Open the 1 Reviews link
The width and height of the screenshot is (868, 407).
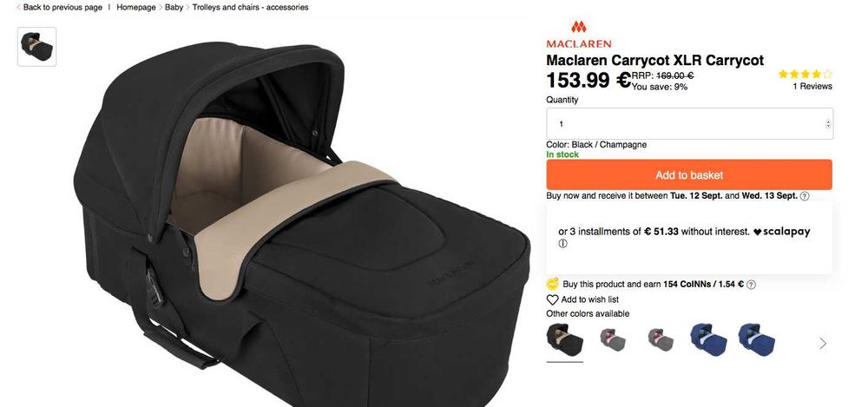(x=812, y=87)
